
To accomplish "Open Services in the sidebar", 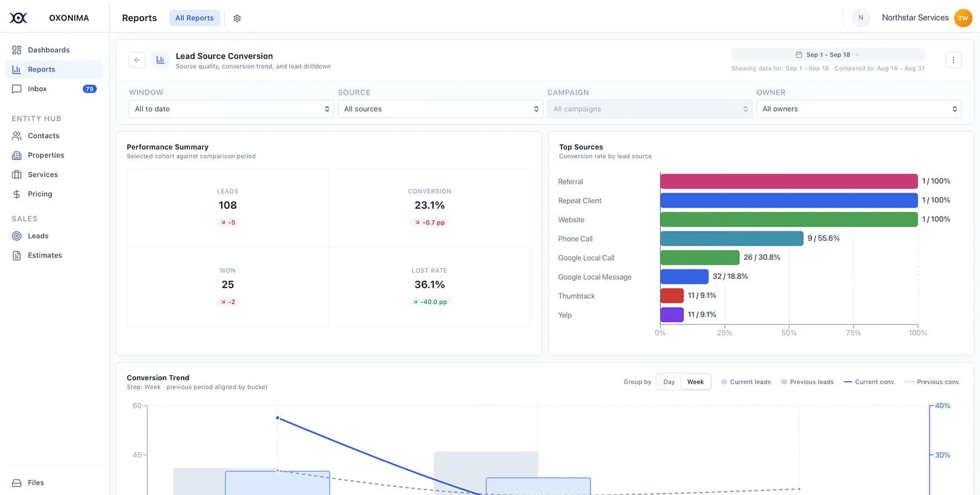I will (54, 174).
